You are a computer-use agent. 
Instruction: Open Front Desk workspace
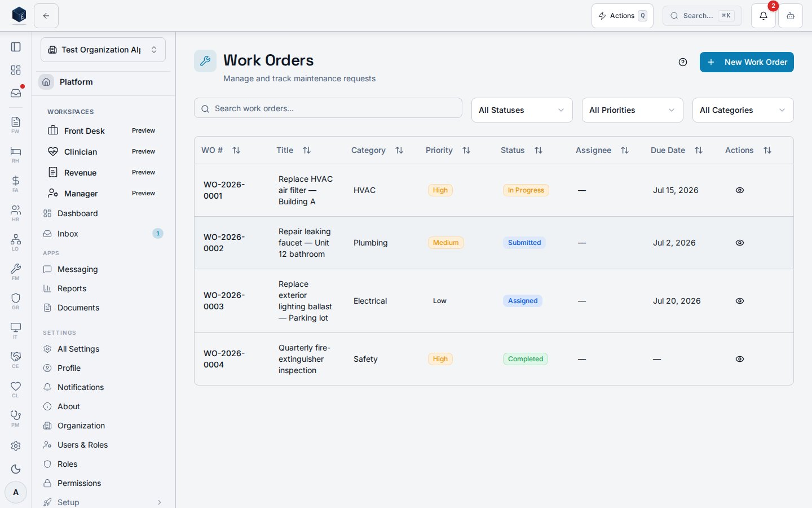tap(103, 131)
